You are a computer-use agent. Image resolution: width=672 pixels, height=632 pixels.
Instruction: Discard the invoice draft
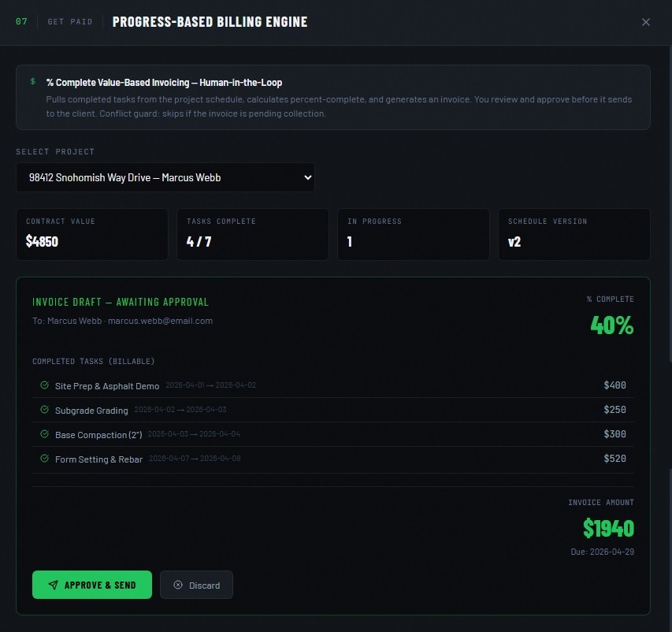(196, 586)
